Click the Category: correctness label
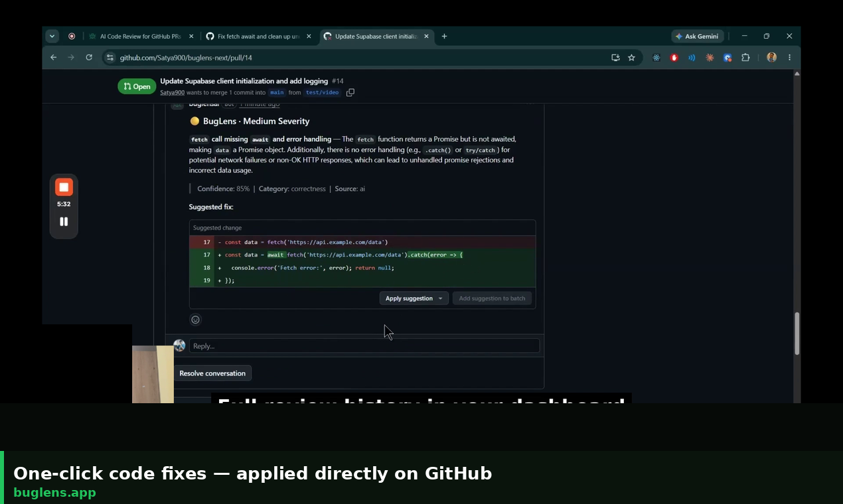 [x=292, y=189]
